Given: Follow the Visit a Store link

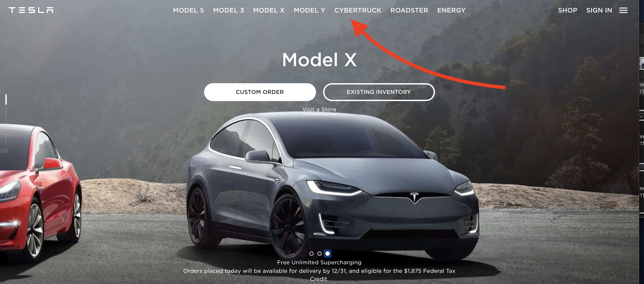Looking at the screenshot, I should (319, 110).
